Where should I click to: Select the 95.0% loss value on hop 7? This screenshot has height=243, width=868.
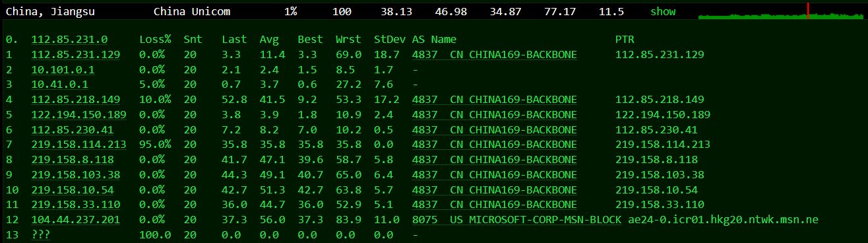[155, 144]
